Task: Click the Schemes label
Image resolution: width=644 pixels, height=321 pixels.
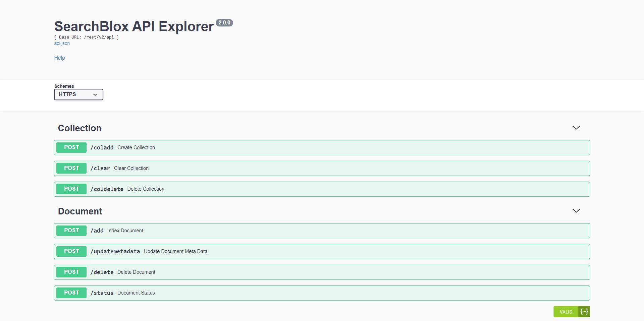Action: click(x=64, y=86)
